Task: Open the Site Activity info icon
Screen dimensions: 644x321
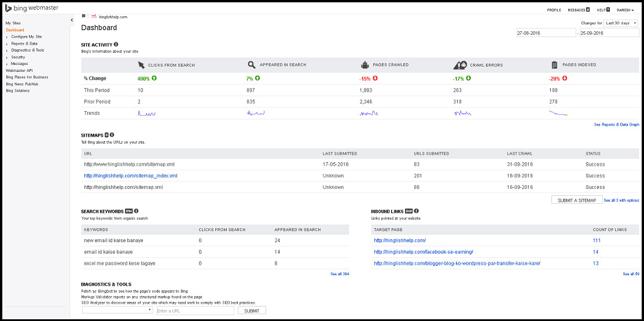Action: point(116,44)
